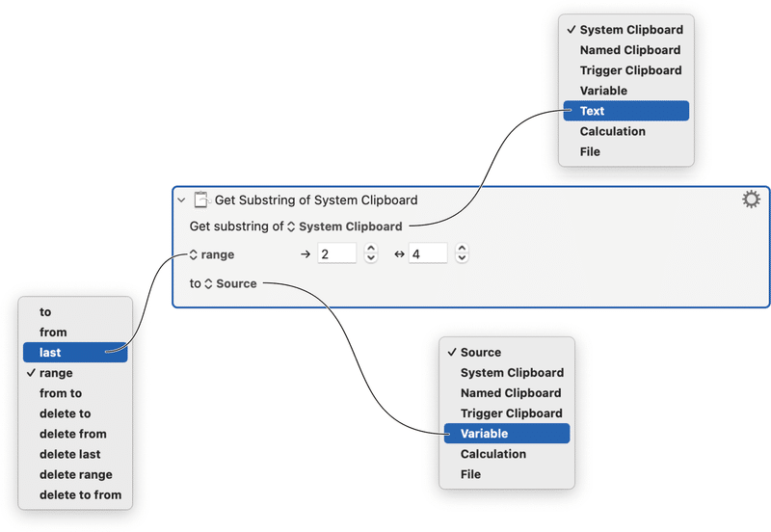Click the length field containing 4
The width and height of the screenshot is (771, 532).
click(x=428, y=253)
